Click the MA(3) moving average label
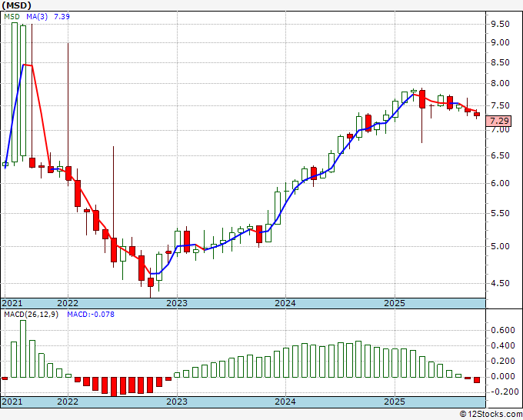This screenshot has width=523, height=420. pos(37,16)
